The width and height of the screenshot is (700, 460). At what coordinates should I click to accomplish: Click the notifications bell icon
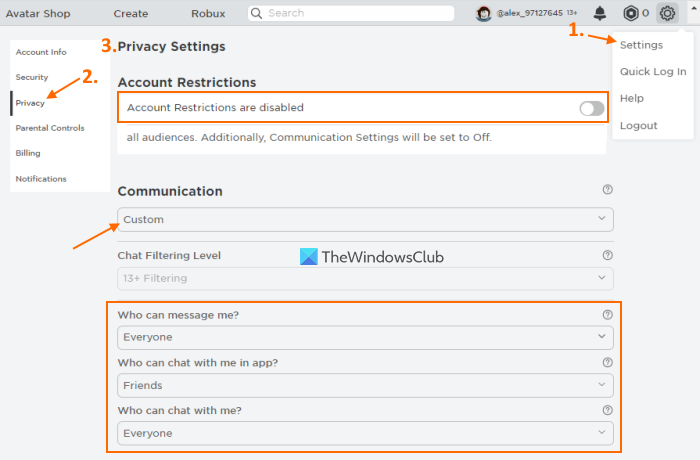[600, 13]
